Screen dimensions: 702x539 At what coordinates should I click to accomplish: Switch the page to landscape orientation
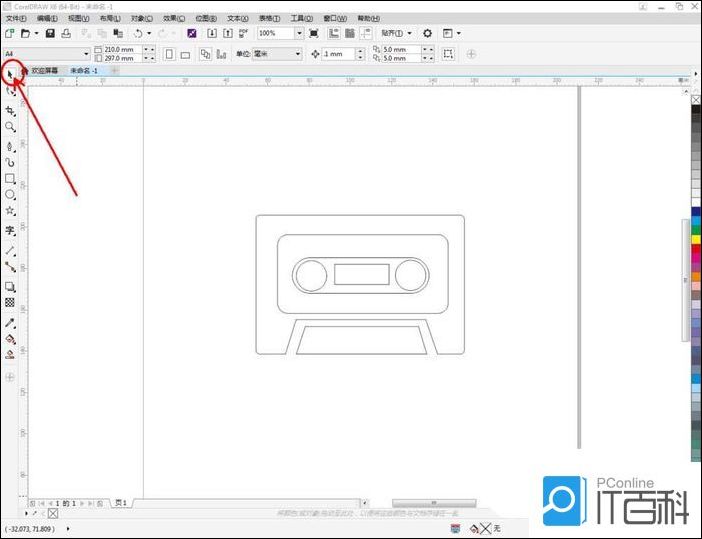[x=185, y=54]
